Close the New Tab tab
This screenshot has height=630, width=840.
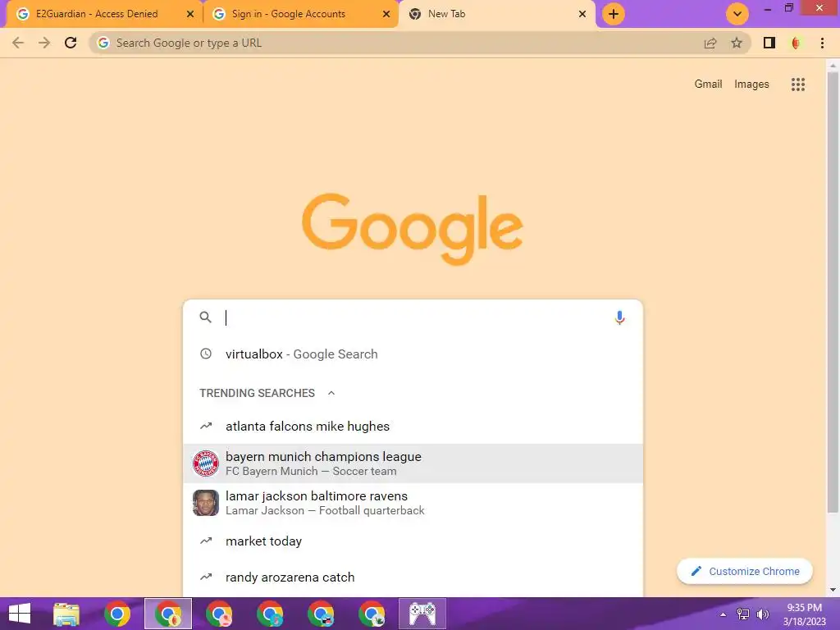(x=582, y=14)
